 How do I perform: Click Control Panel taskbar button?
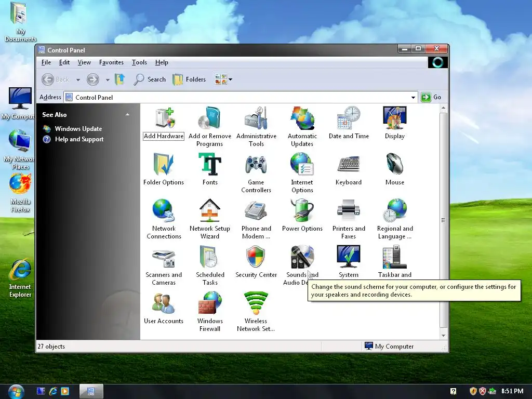tap(91, 391)
